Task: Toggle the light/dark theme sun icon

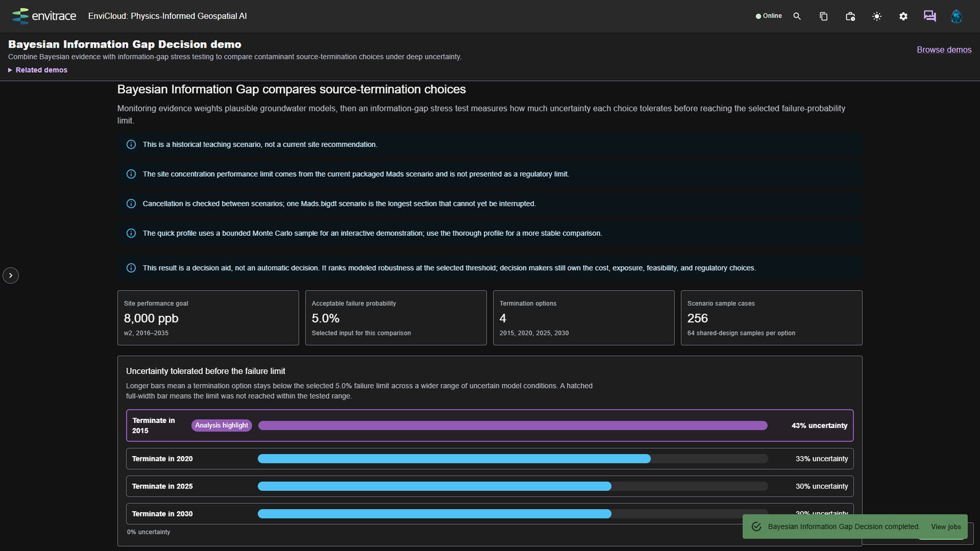Action: [877, 16]
